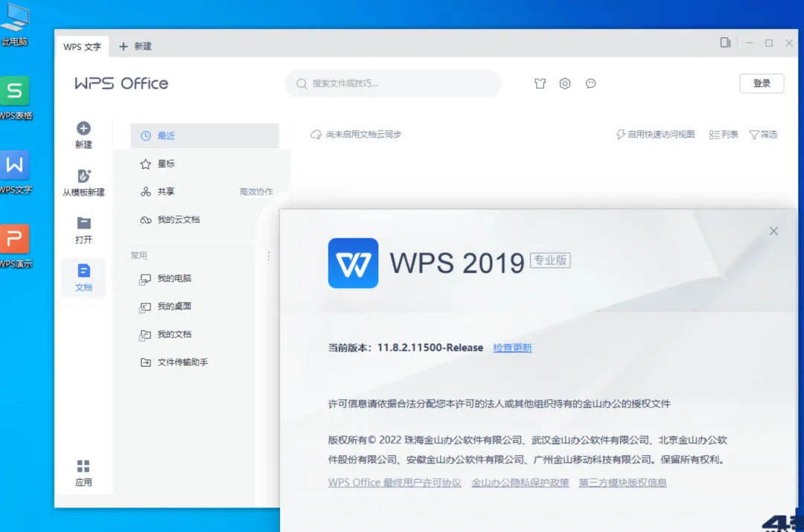Open the settings gear icon
The height and width of the screenshot is (532, 804).
565,83
